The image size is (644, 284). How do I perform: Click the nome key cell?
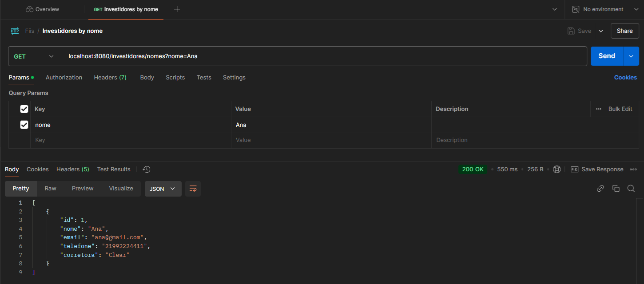pyautogui.click(x=131, y=125)
